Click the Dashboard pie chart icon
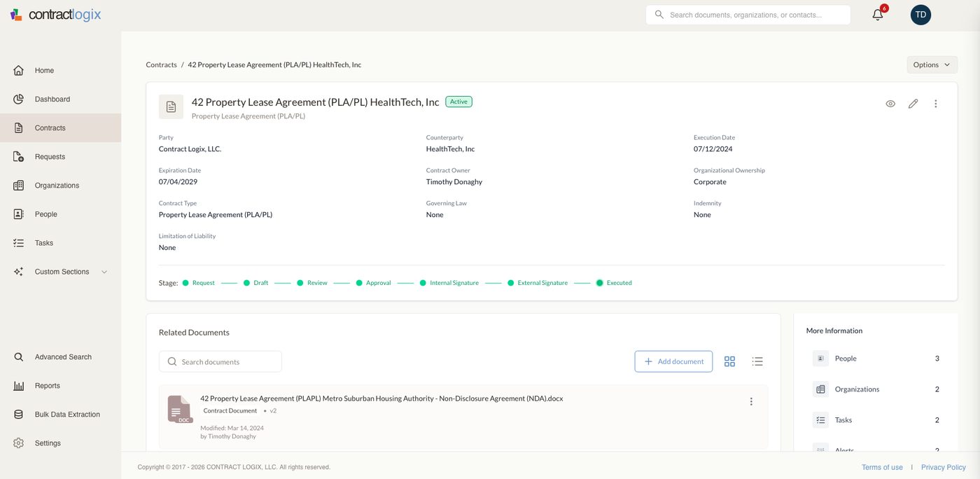The width and height of the screenshot is (980, 479). pos(19,99)
